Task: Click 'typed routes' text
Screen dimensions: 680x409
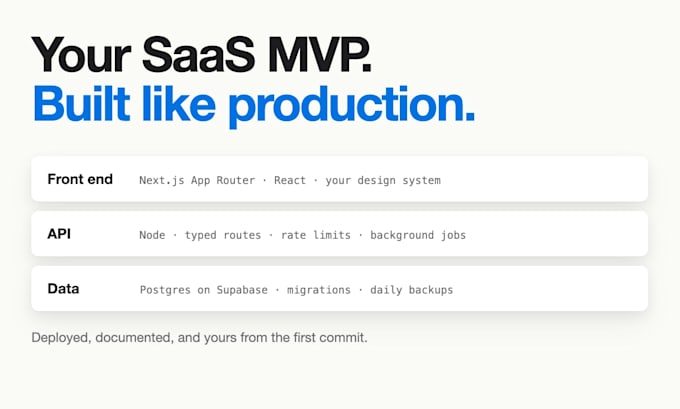Action: 223,235
